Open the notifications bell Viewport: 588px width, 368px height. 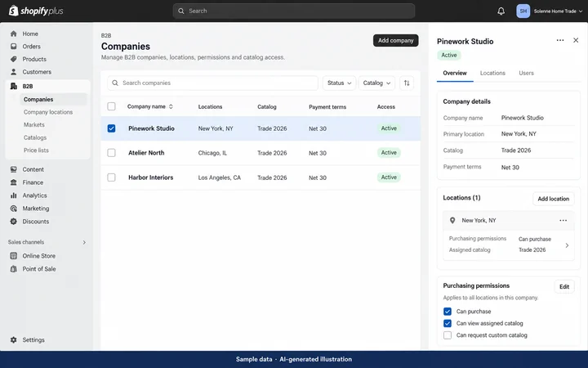pos(501,11)
